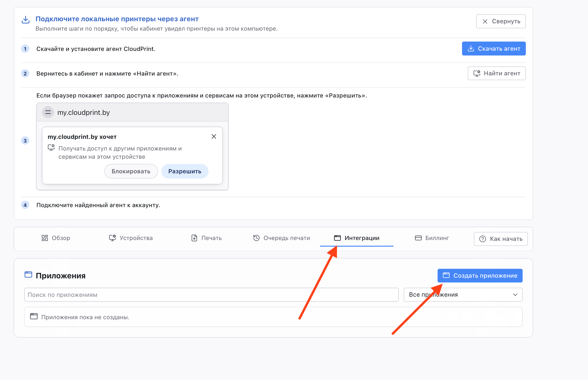Image resolution: width=588 pixels, height=380 pixels.
Task: Open the Печать tab
Action: pyautogui.click(x=206, y=238)
